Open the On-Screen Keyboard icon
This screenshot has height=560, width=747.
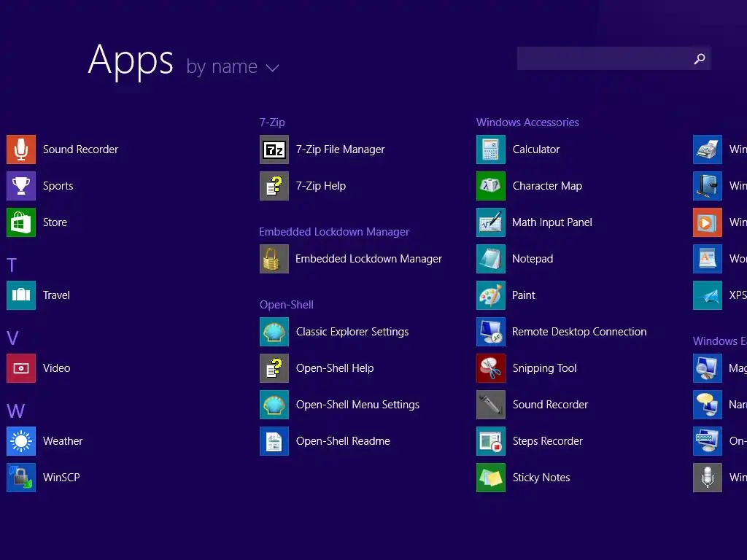pos(708,441)
